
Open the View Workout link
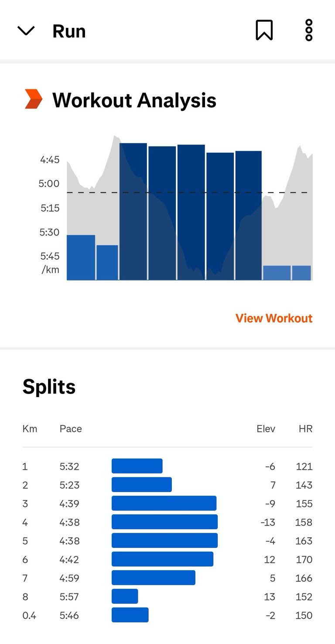point(274,318)
